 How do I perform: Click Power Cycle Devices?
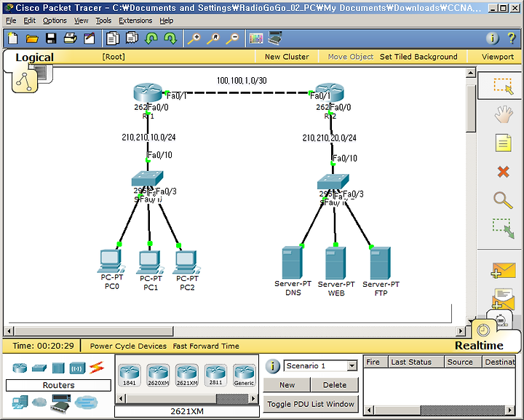coord(128,346)
